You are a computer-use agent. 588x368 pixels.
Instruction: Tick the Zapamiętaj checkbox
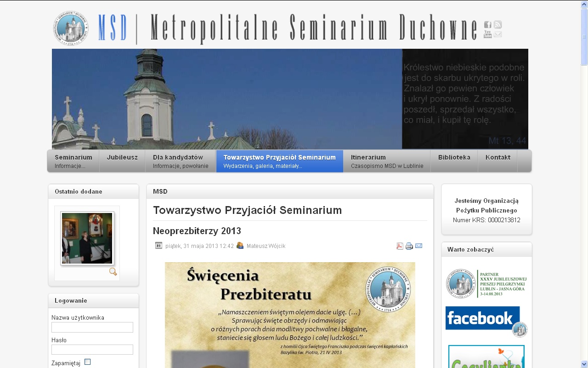[x=88, y=362]
